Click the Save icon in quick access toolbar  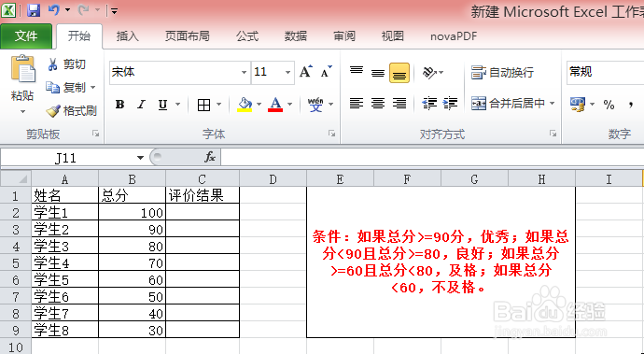coord(34,10)
